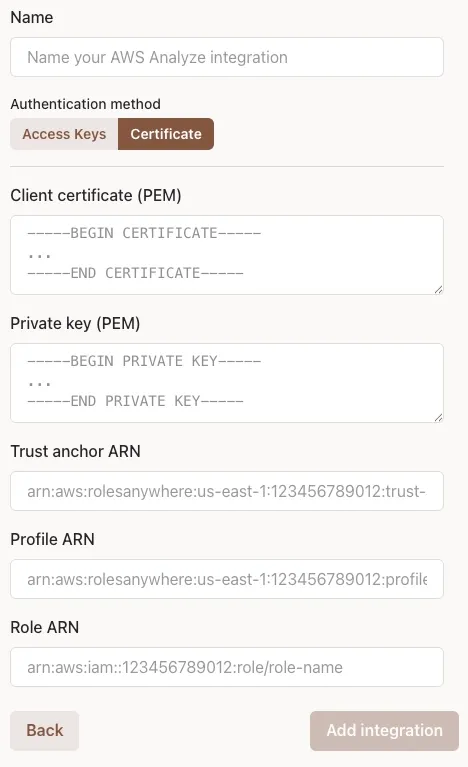Image resolution: width=468 pixels, height=767 pixels.
Task: Click the Profile ARN label
Action: pyautogui.click(x=52, y=539)
